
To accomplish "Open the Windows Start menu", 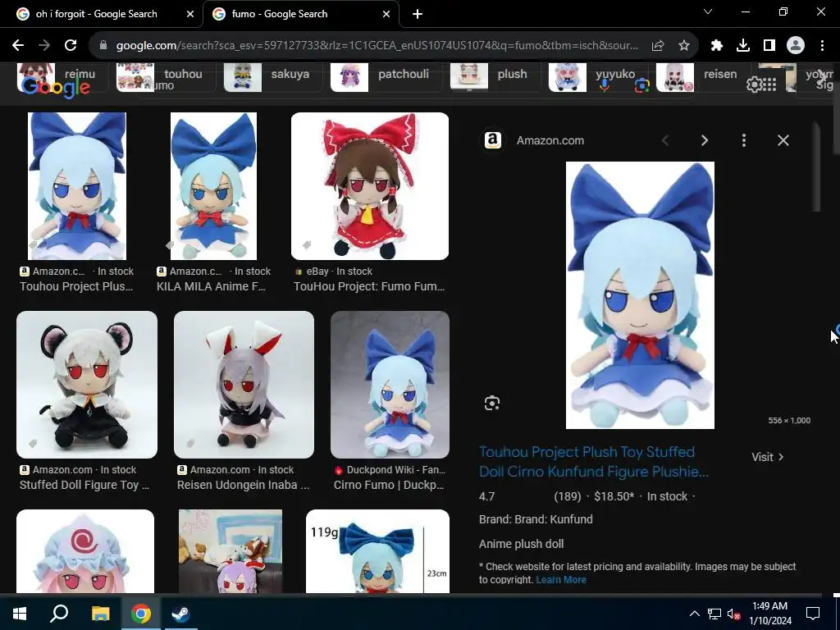I will 20,614.
